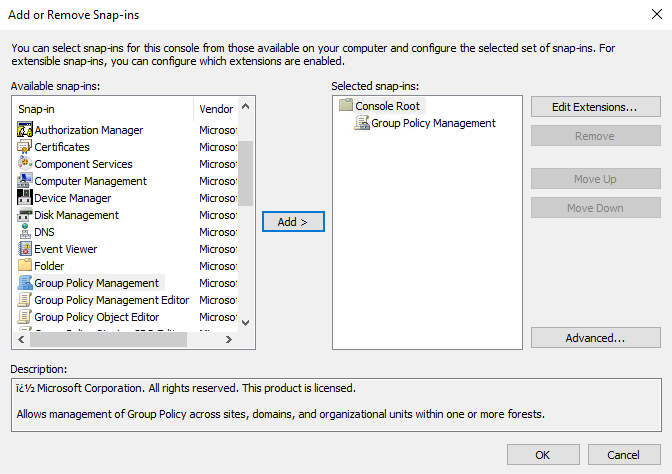Click the Cancel button
Screen dimensions: 672x474
click(624, 455)
